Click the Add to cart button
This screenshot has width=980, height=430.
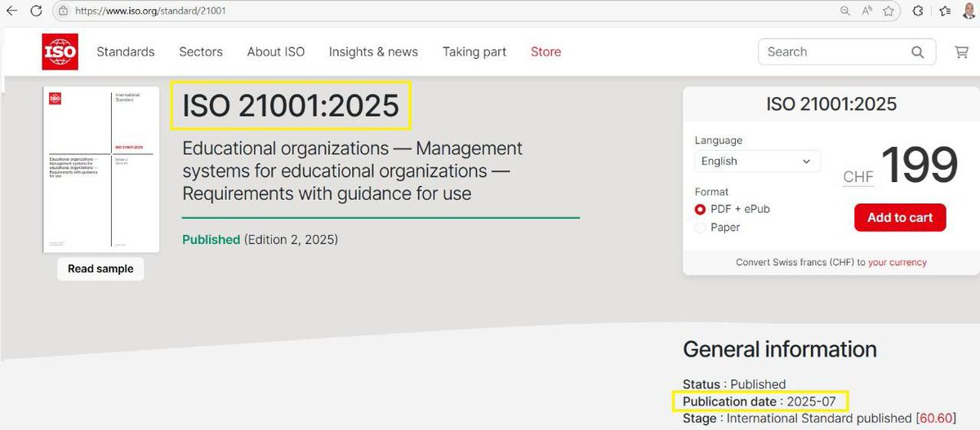pyautogui.click(x=900, y=217)
